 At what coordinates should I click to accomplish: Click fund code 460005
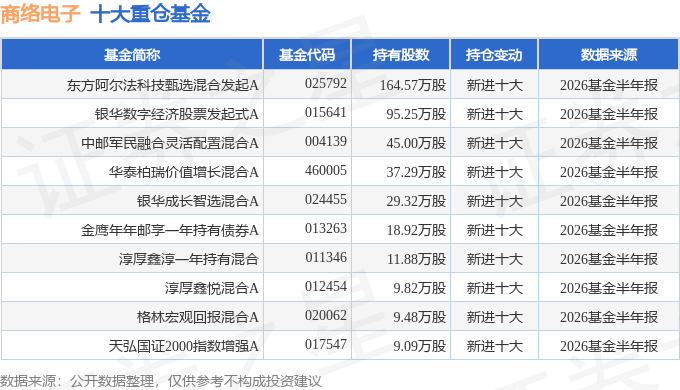click(326, 170)
